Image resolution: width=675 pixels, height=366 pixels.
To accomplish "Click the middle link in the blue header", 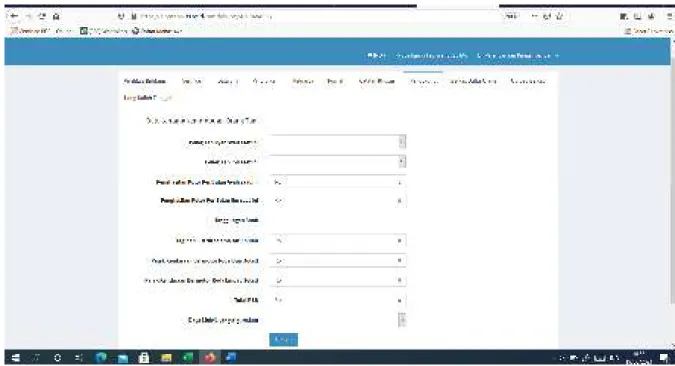I will click(x=432, y=56).
